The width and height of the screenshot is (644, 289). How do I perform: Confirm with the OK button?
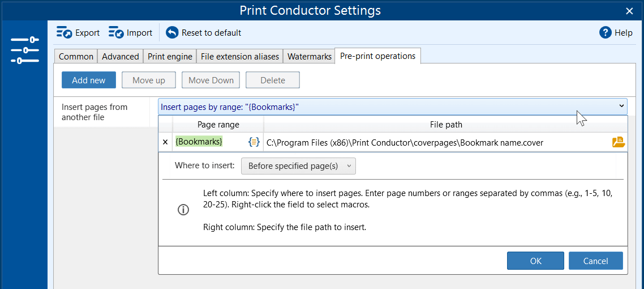pyautogui.click(x=535, y=261)
